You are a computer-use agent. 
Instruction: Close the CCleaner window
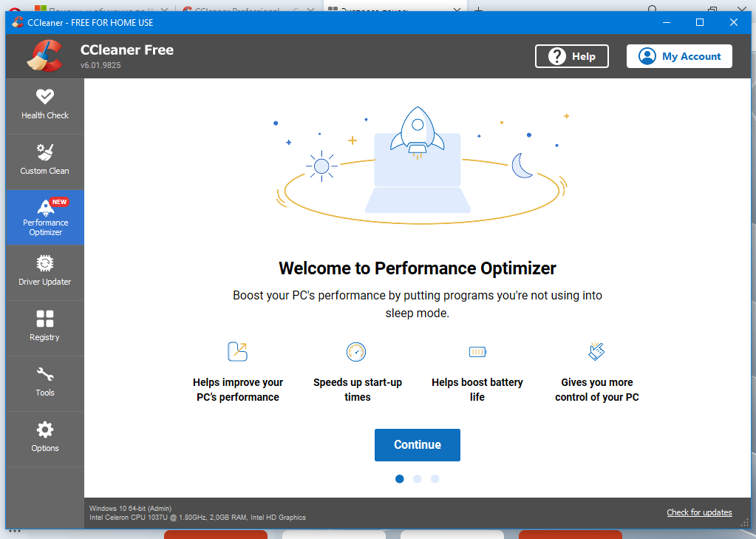point(734,22)
